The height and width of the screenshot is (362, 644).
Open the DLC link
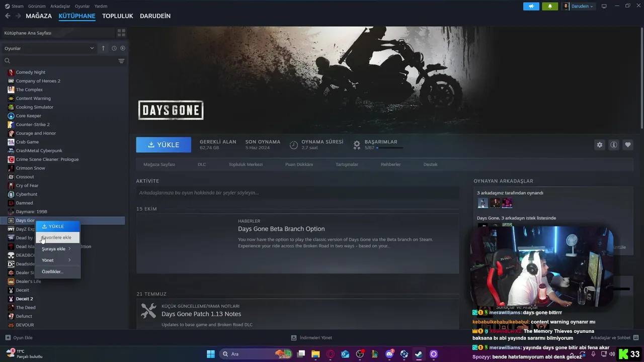pyautogui.click(x=202, y=164)
